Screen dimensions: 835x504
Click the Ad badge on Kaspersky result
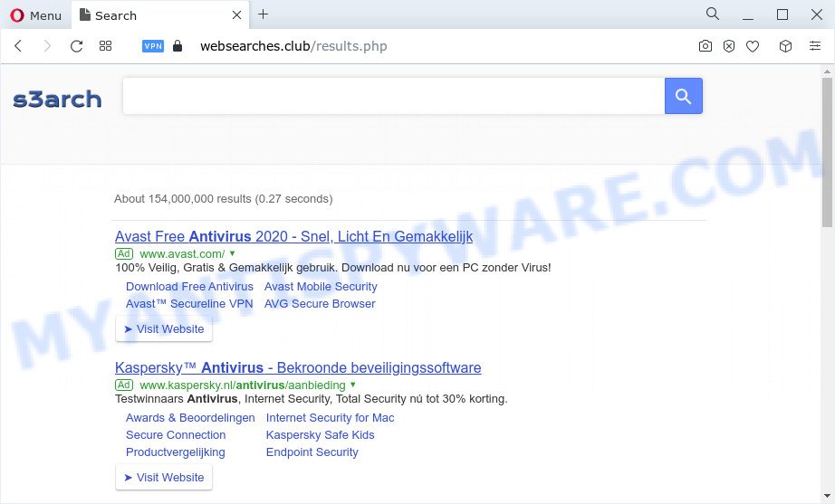(x=124, y=385)
